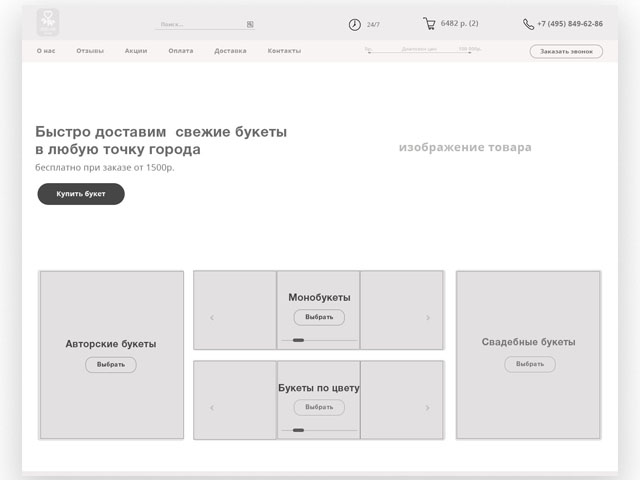Click the right handle of price range slider
640x480 pixels.
pyautogui.click(x=469, y=53)
